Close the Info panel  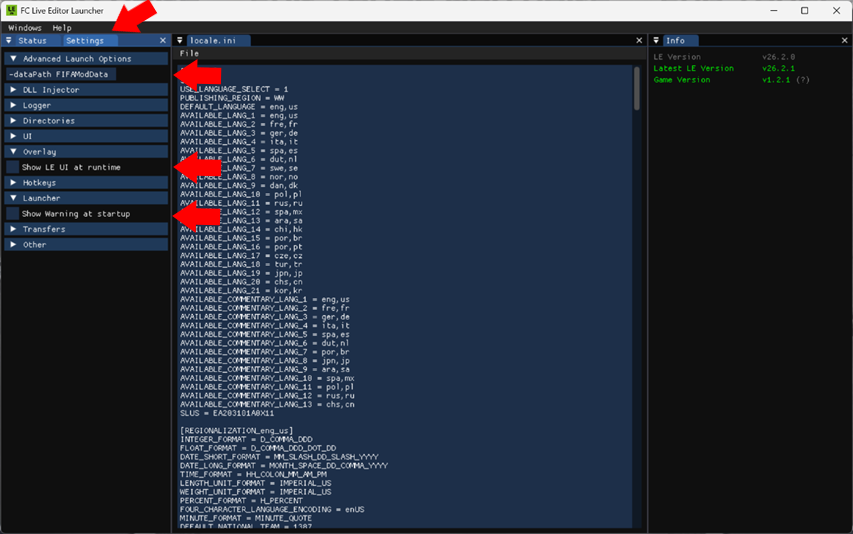(844, 41)
